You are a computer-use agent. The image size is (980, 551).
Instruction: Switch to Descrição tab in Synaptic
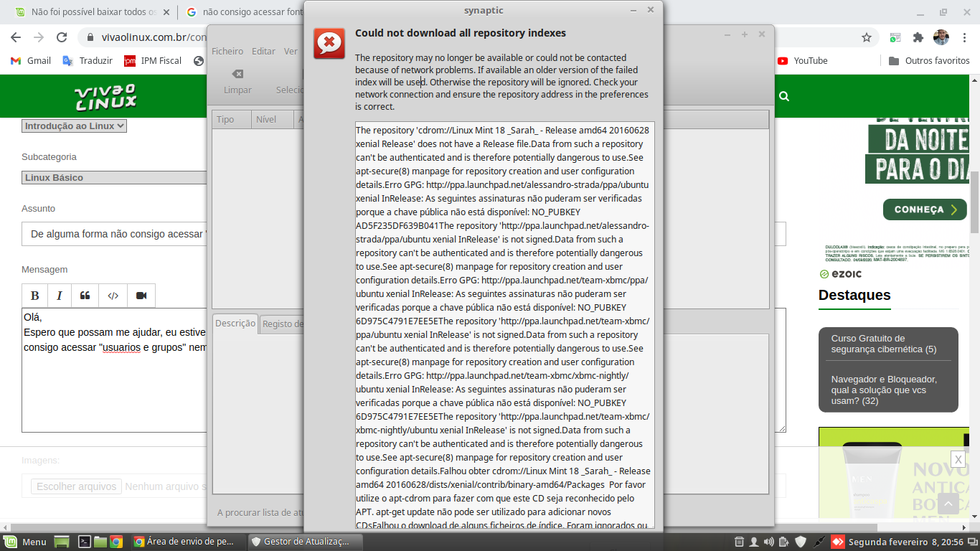point(235,324)
